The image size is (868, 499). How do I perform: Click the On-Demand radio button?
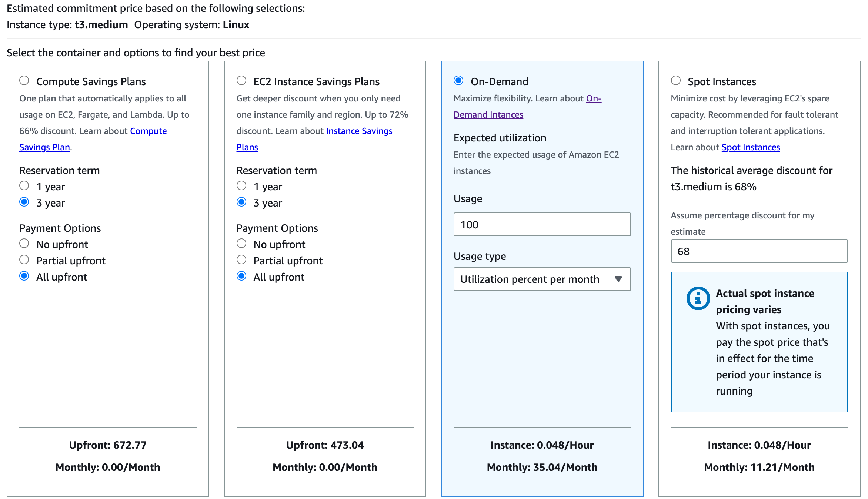click(x=459, y=80)
